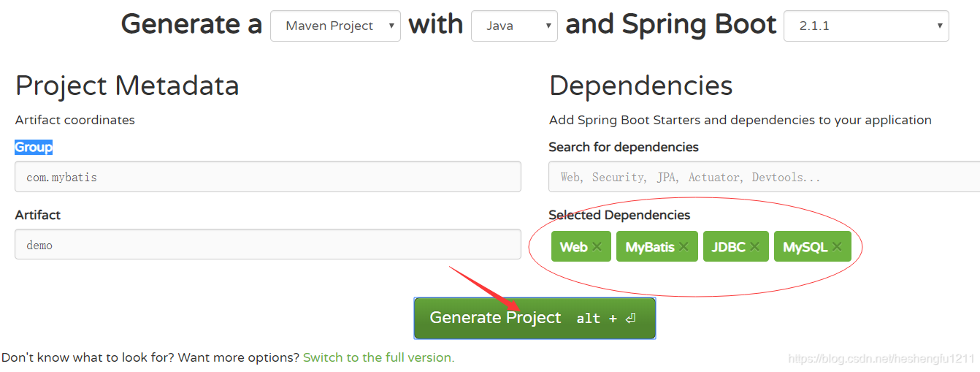Follow the Switch to the full version link
Screen dimensions: 980x372
coord(378,357)
